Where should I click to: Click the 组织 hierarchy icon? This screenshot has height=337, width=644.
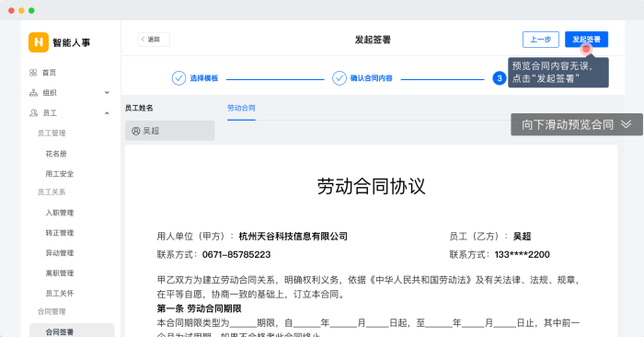click(33, 93)
